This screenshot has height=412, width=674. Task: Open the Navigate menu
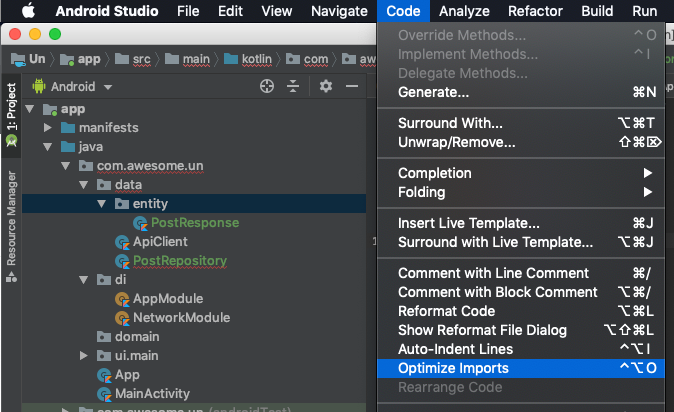click(x=339, y=11)
